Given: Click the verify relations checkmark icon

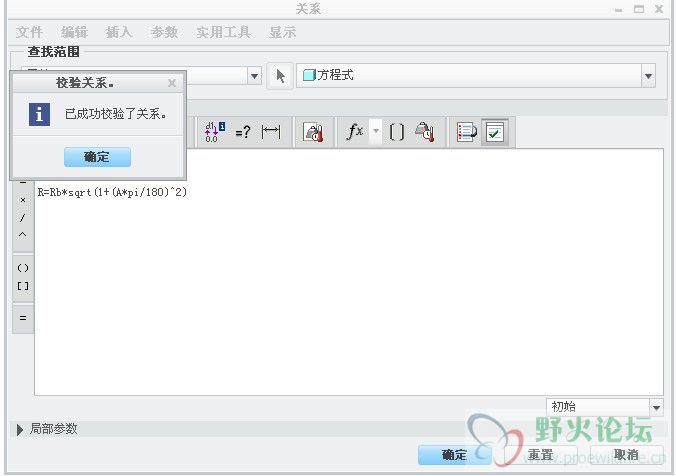Looking at the screenshot, I should [494, 132].
